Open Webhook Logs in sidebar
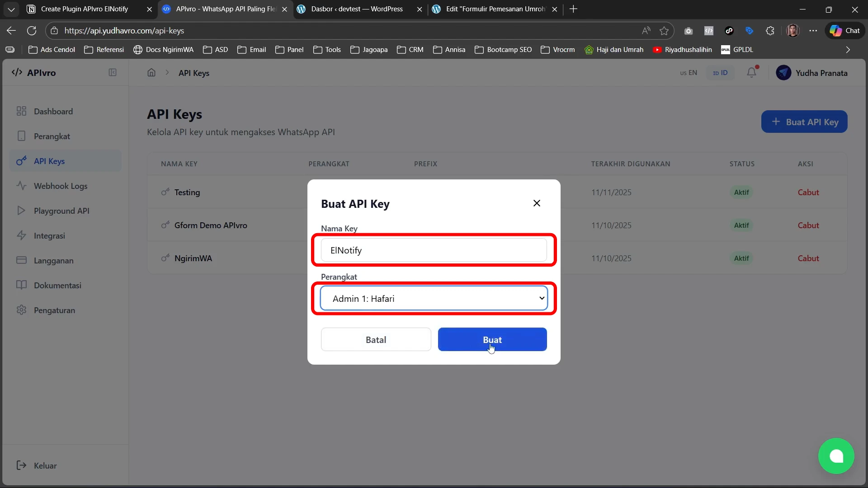This screenshot has height=488, width=868. click(60, 186)
